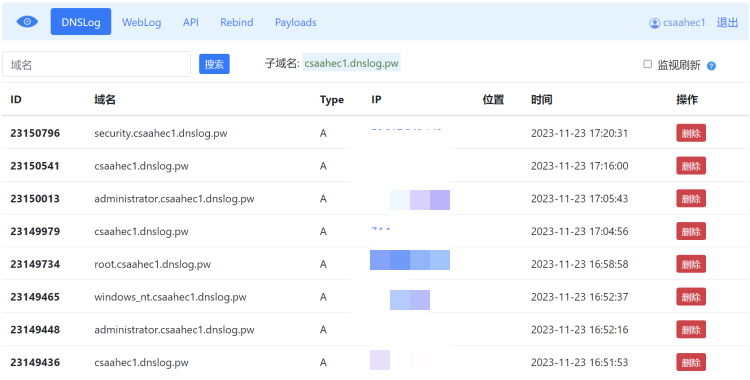Select the subdomain csaahec1.dnslog.pw text

coord(351,63)
